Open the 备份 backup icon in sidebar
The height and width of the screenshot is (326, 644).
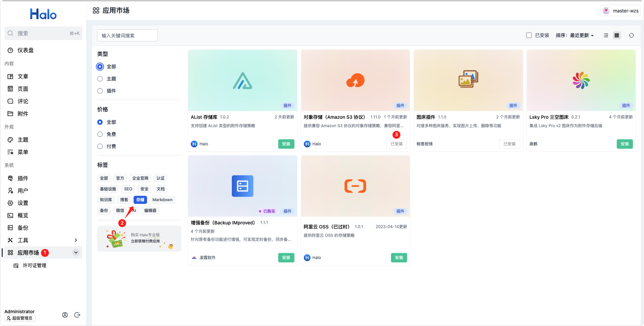10,228
